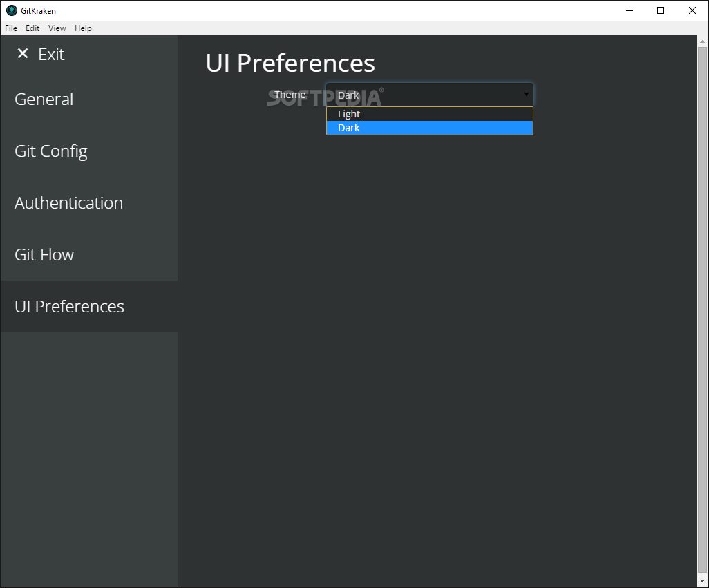
Task: Open the Git Flow section
Action: (x=89, y=255)
